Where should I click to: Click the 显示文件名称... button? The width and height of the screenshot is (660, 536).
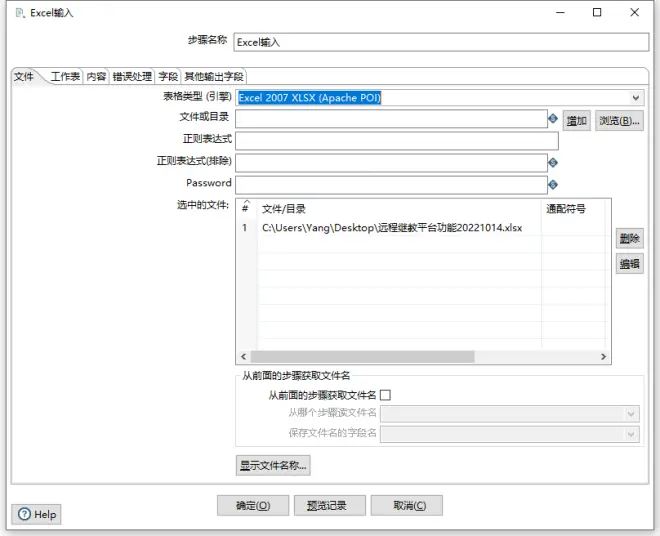[x=273, y=465]
